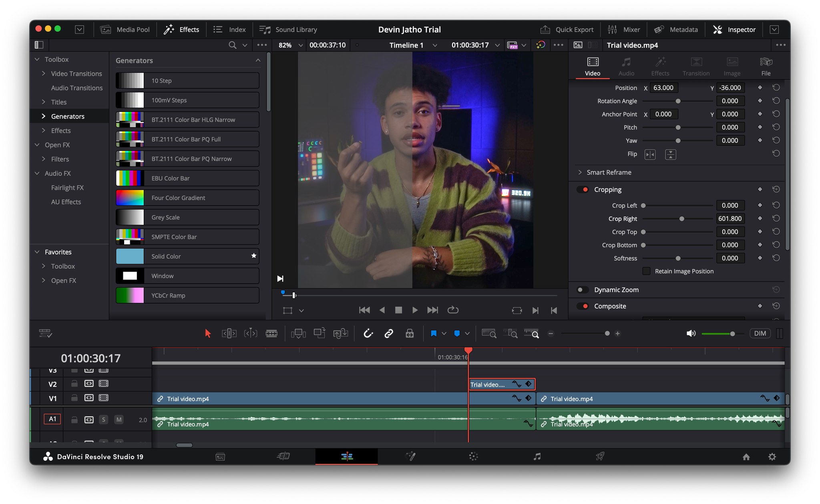Lock video track V2
The width and height of the screenshot is (820, 504).
pyautogui.click(x=74, y=384)
